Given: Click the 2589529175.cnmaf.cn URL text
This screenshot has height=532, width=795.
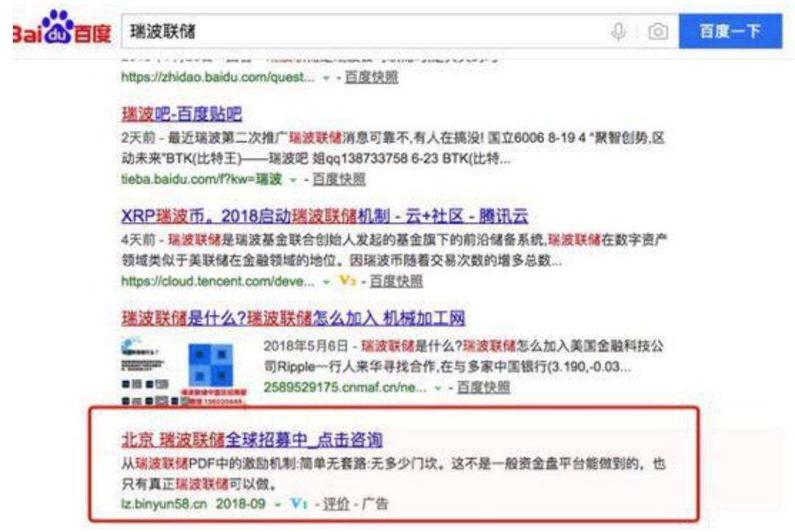Looking at the screenshot, I should [x=344, y=387].
